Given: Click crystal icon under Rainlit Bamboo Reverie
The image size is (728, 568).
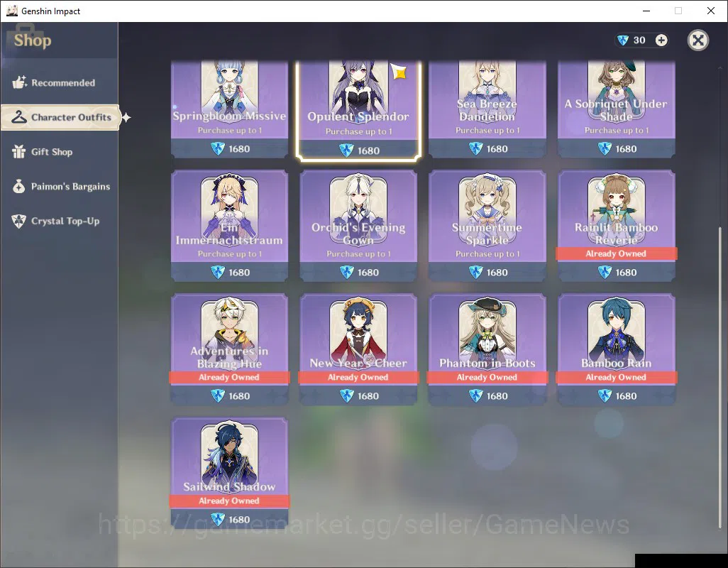Looking at the screenshot, I should point(605,272).
